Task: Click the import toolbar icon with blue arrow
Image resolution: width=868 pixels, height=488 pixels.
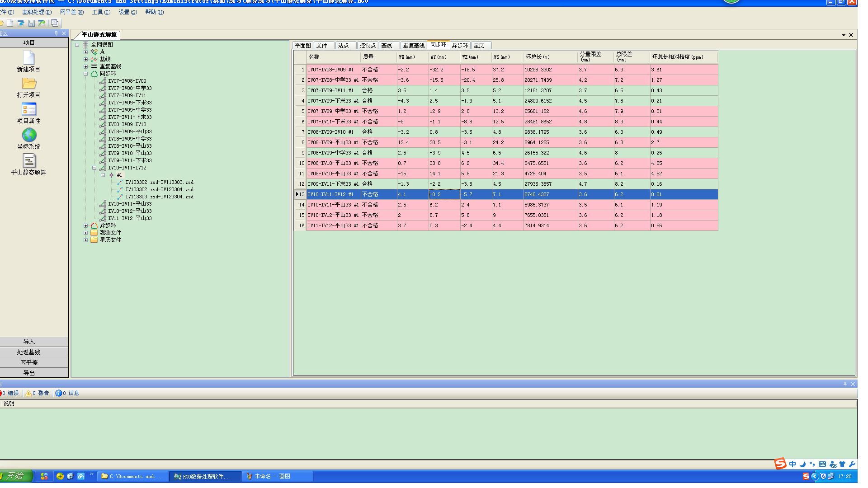Action: click(20, 23)
